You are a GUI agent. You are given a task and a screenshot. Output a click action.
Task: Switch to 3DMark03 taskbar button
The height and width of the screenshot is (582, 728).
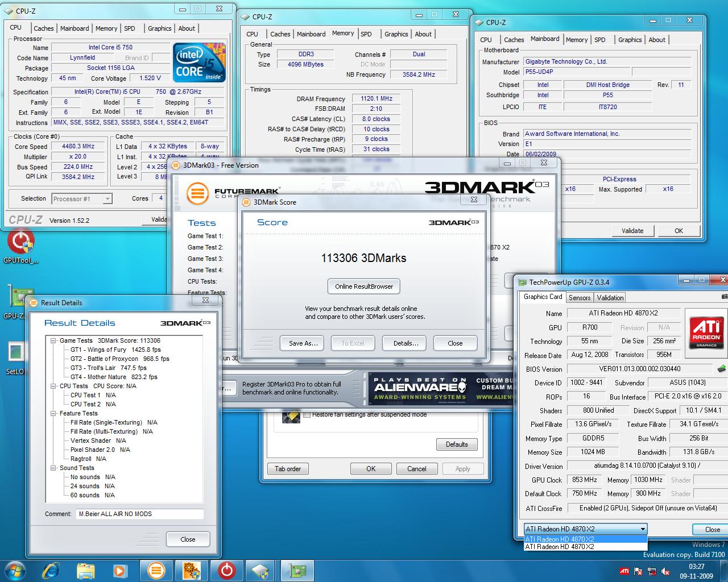(x=156, y=569)
